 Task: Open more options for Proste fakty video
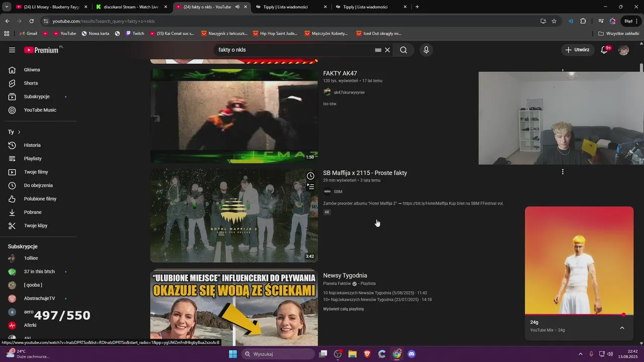click(562, 172)
